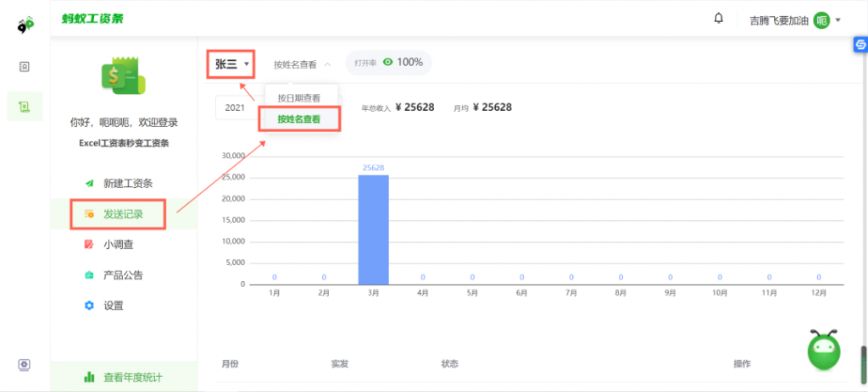This screenshot has width=868, height=392.
Task: Click the notification bell icon
Action: (719, 19)
